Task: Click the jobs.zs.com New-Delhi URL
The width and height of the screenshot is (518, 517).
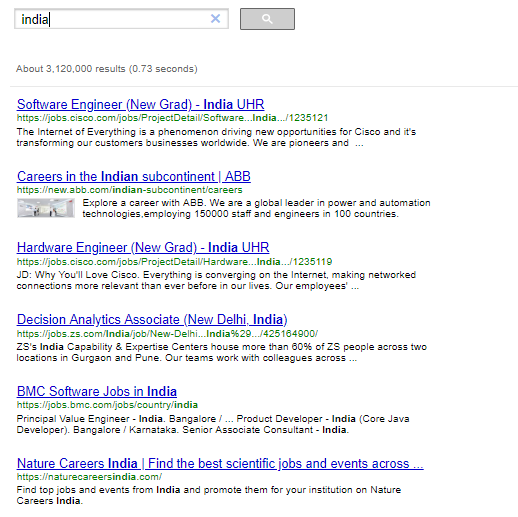Action: pyautogui.click(x=167, y=334)
